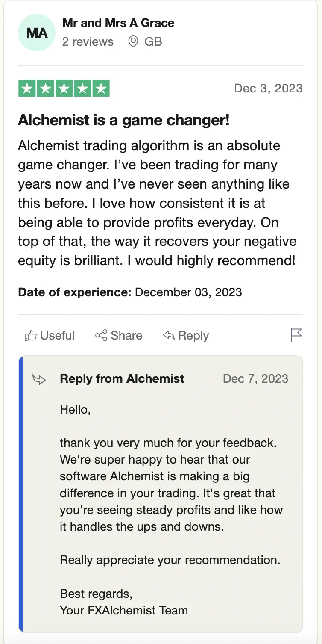Click the fifth green rating star
The width and height of the screenshot is (322, 644).
coord(101,89)
